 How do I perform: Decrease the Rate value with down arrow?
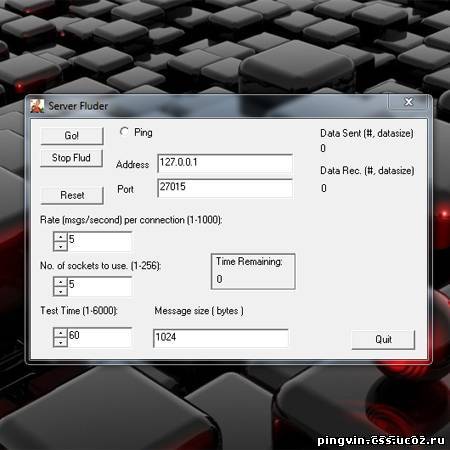(x=60, y=246)
